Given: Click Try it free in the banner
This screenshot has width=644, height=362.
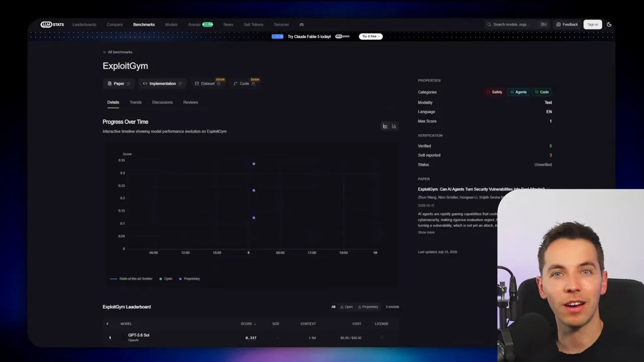Looking at the screenshot, I should pyautogui.click(x=370, y=37).
